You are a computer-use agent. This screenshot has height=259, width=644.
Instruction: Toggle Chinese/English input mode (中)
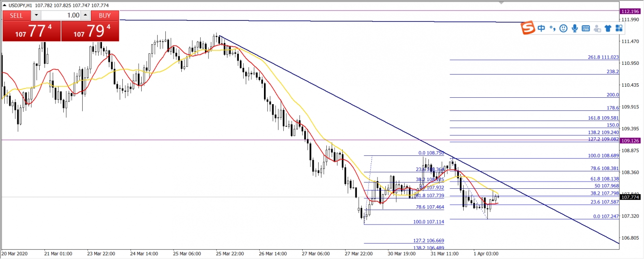tap(542, 29)
